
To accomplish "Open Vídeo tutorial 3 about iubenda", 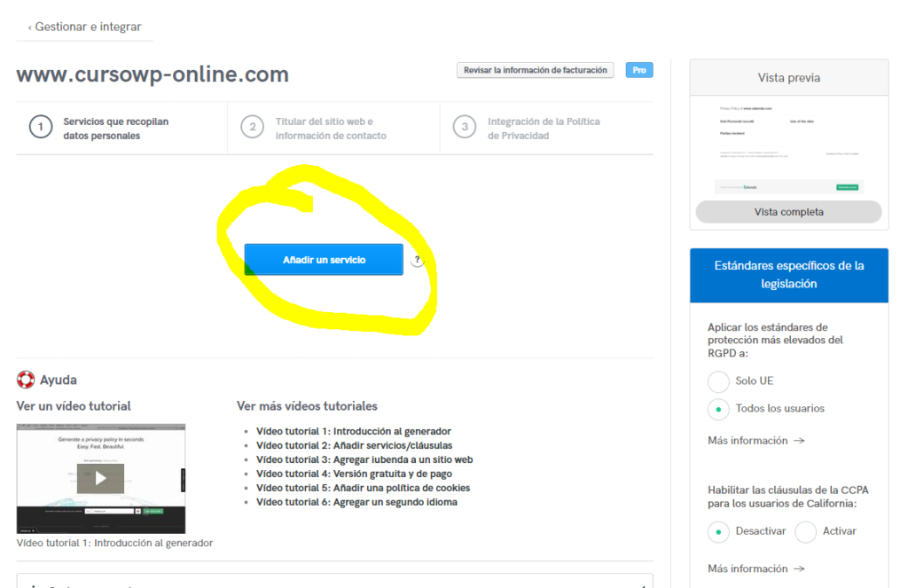I will pyautogui.click(x=364, y=459).
